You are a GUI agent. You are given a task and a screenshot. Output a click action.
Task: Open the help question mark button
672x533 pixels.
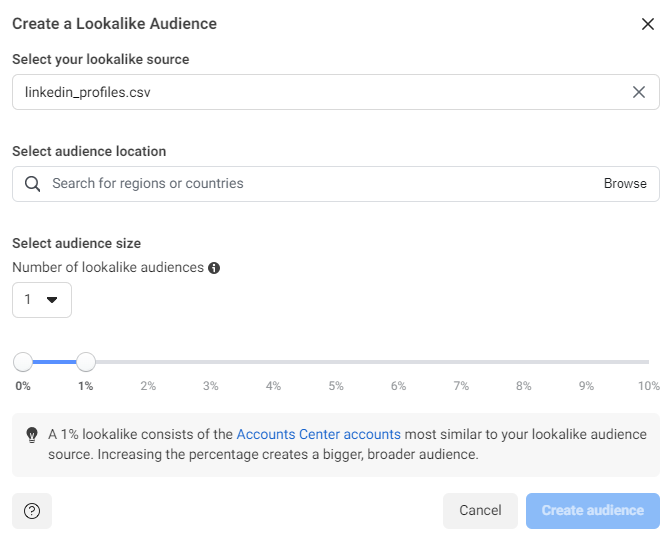(32, 511)
